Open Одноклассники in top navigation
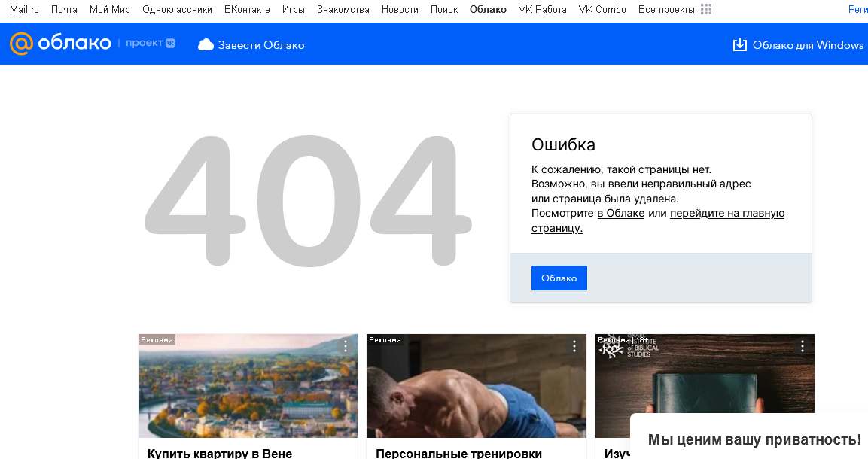 (177, 9)
